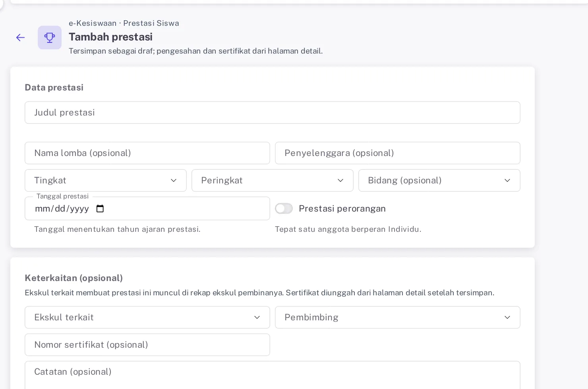
Task: Click the 'Tambah prestasi' heading
Action: tap(111, 37)
